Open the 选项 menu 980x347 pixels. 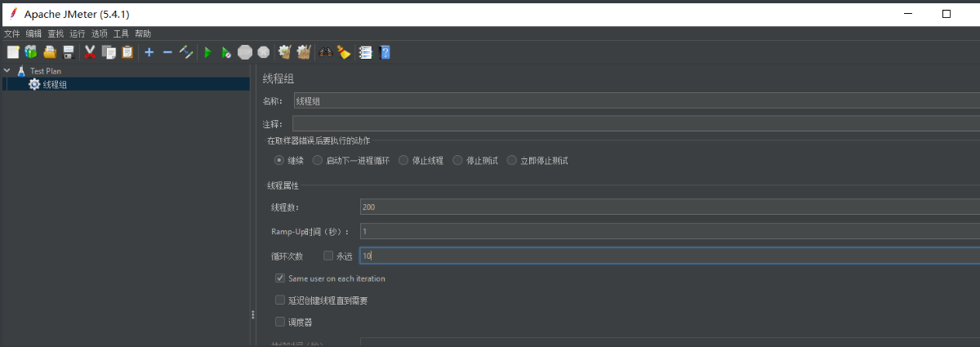(x=100, y=33)
